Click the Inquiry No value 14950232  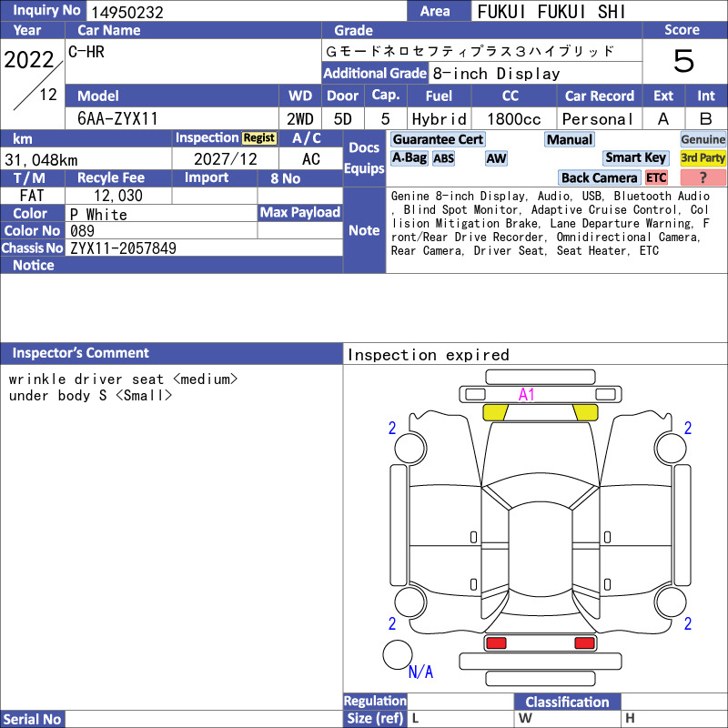pyautogui.click(x=127, y=12)
